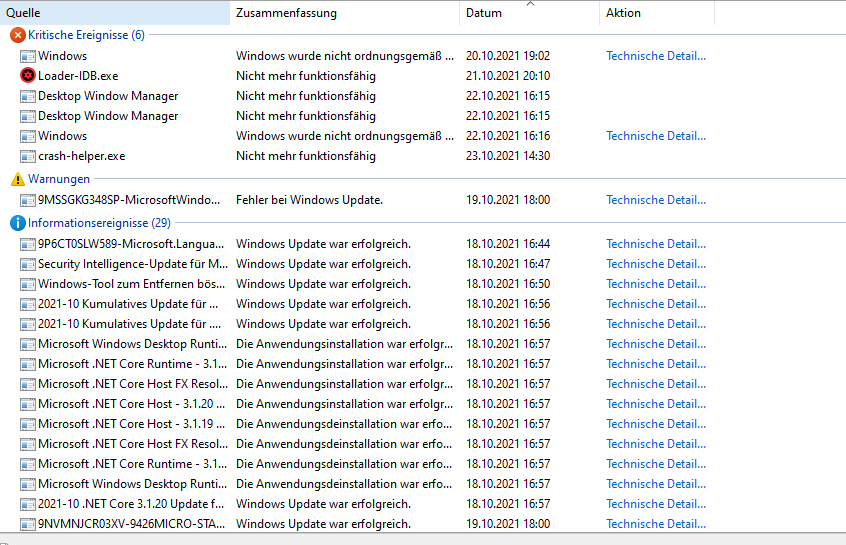This screenshot has height=545, width=846.
Task: Click the yellow Warnungen warning icon
Action: point(18,179)
